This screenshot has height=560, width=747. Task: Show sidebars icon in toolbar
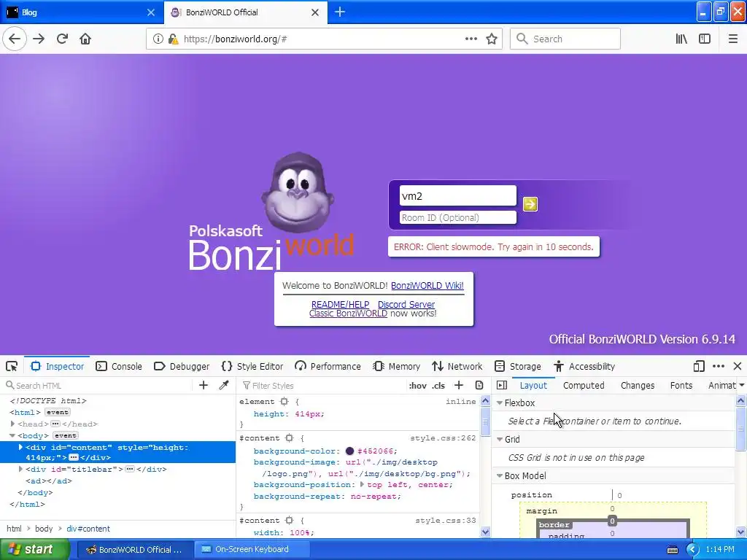click(705, 39)
